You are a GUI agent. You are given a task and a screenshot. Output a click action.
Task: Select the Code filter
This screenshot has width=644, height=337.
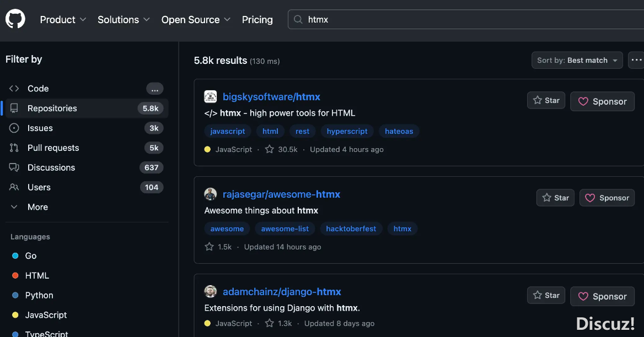pyautogui.click(x=87, y=89)
